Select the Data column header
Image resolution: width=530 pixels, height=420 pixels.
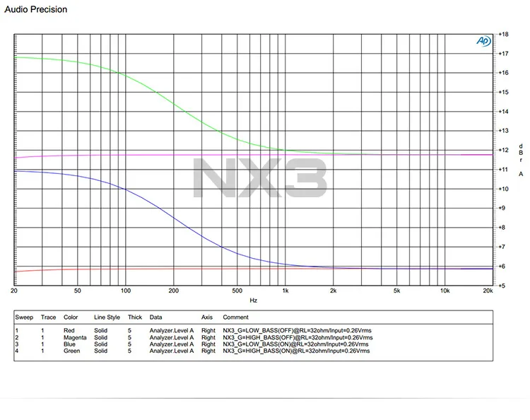156,317
